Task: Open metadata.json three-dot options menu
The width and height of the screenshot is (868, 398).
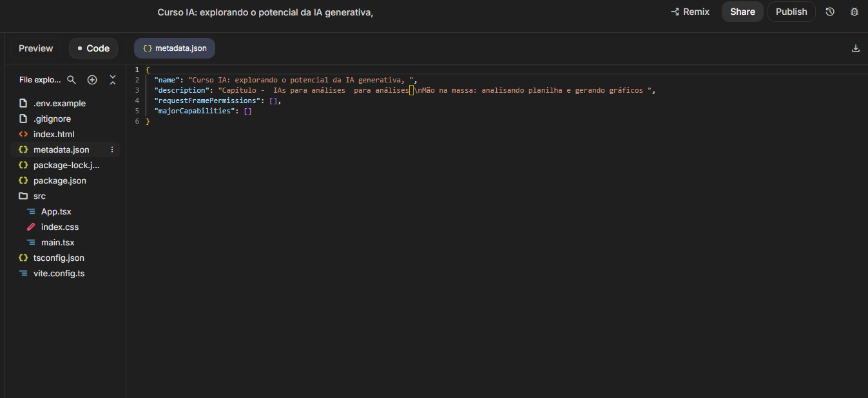Action: [x=112, y=149]
